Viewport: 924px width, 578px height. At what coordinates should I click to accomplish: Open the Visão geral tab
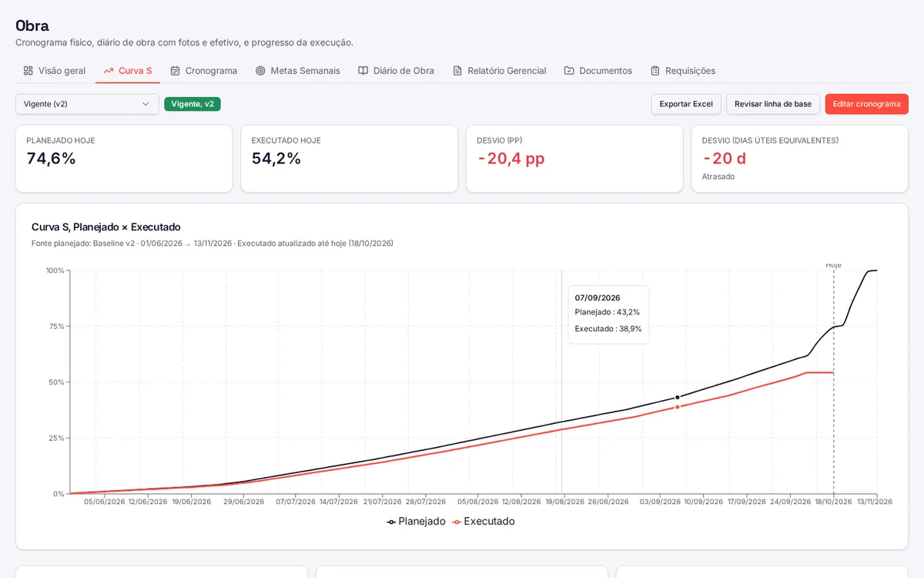pyautogui.click(x=54, y=71)
